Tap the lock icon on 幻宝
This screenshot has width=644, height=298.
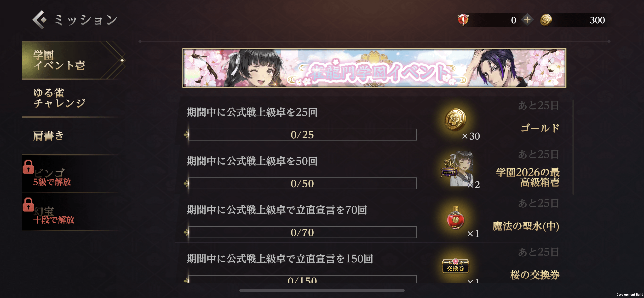28,205
